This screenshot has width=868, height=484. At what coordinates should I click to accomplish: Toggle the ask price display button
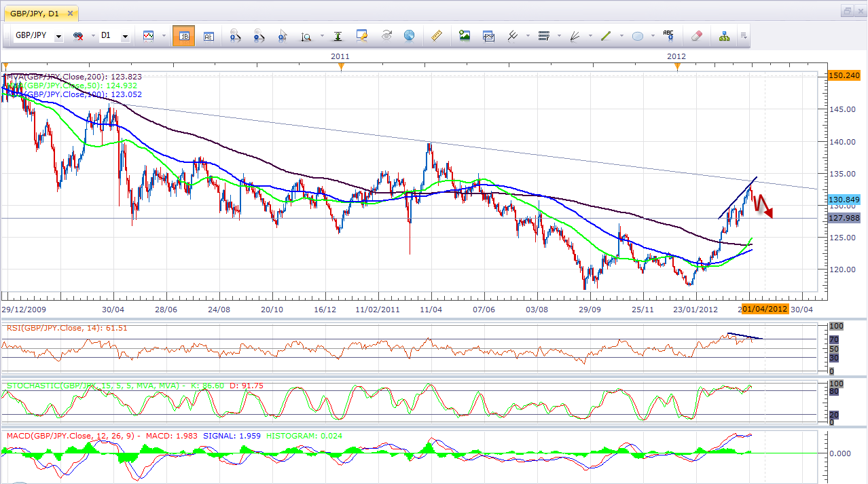[208, 36]
